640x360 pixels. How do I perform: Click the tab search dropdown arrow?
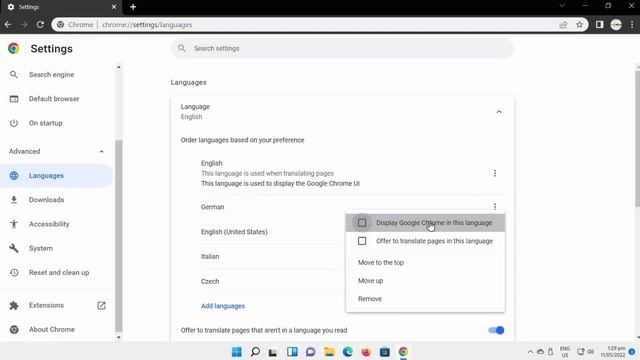coord(562,6)
